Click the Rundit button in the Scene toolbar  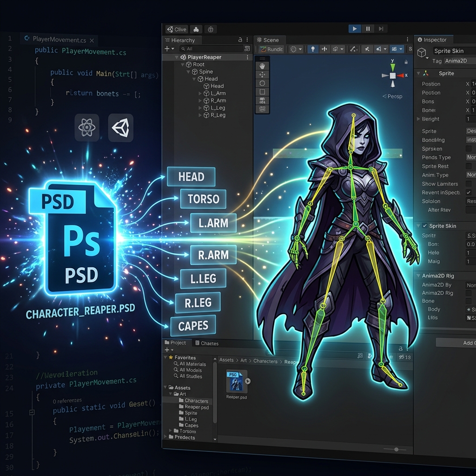pos(271,49)
